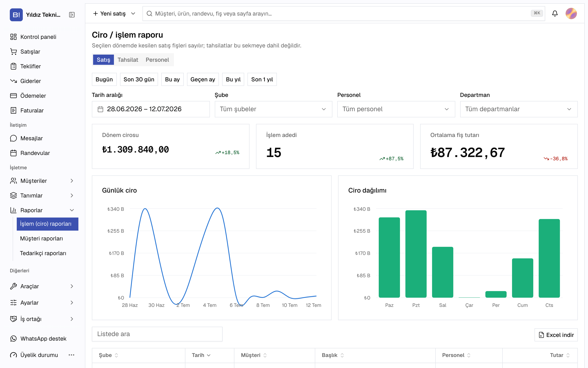The height and width of the screenshot is (368, 588).
Task: Select the Satış tab
Action: 104,60
